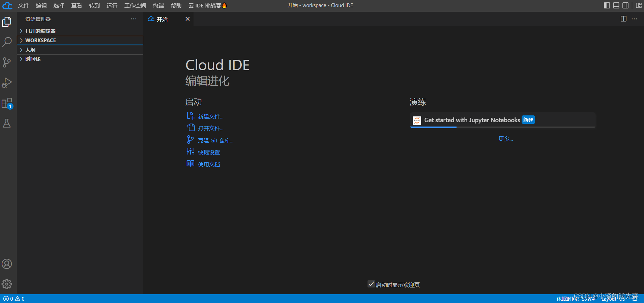The width and height of the screenshot is (644, 303).
Task: Click the notifications bell in status bar
Action: pyautogui.click(x=635, y=299)
